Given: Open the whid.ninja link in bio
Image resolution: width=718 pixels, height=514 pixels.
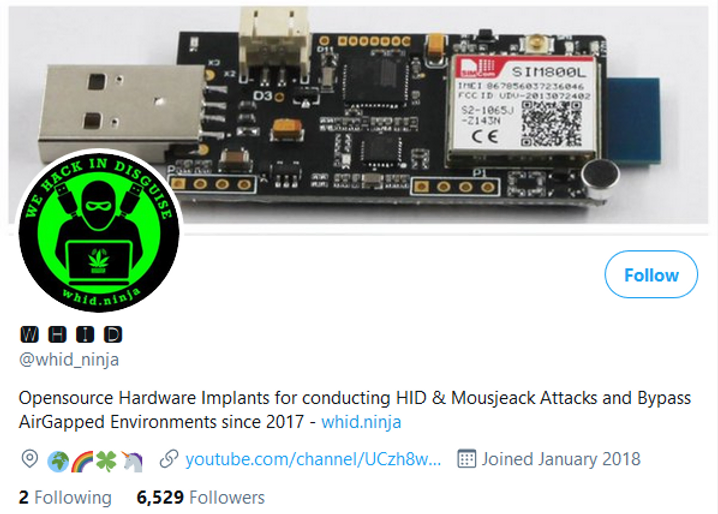Looking at the screenshot, I should (x=361, y=422).
